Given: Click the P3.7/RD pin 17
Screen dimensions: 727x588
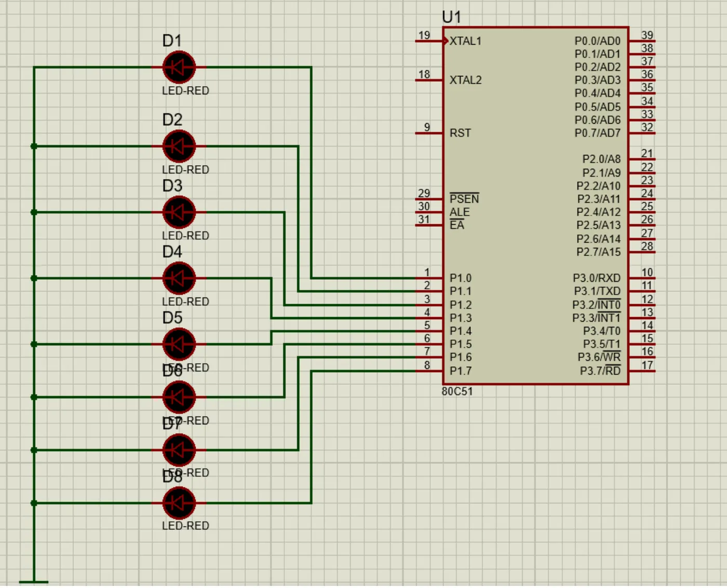Looking at the screenshot, I should tap(642, 371).
